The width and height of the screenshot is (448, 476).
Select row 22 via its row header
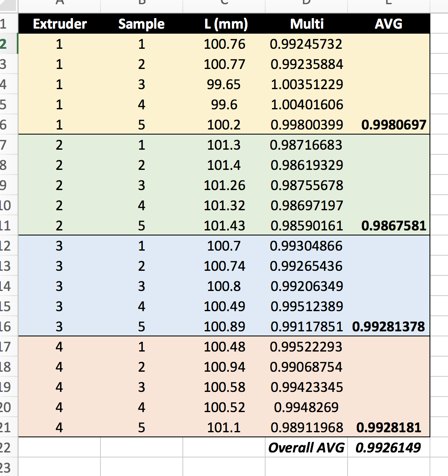(6, 448)
